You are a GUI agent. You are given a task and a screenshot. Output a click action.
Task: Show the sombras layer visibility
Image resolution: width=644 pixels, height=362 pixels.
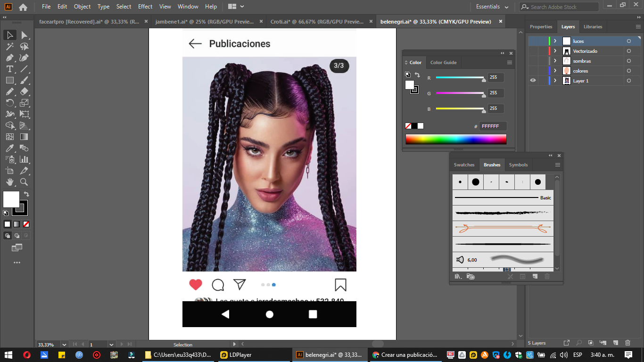point(533,61)
